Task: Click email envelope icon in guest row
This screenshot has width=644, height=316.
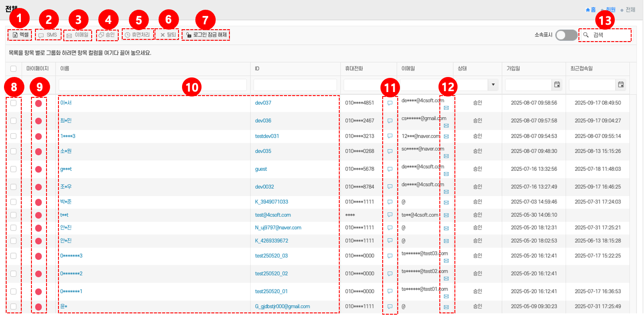Action: tap(446, 174)
